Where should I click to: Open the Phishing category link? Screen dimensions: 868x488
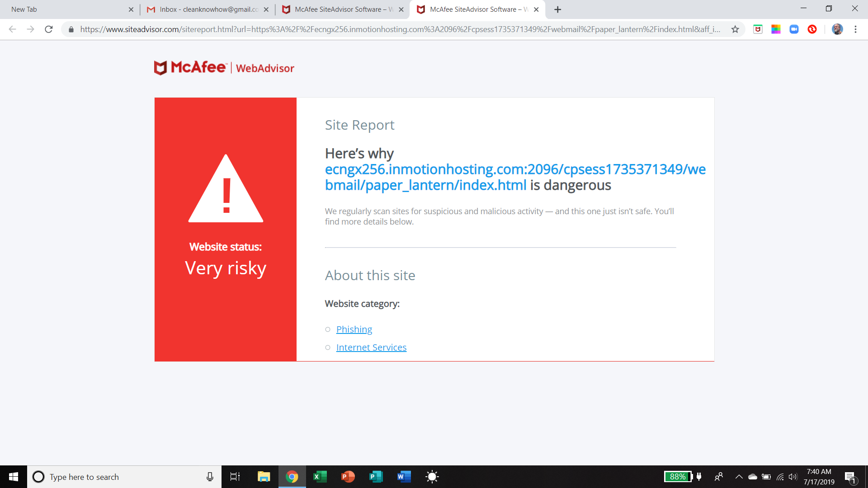point(354,329)
